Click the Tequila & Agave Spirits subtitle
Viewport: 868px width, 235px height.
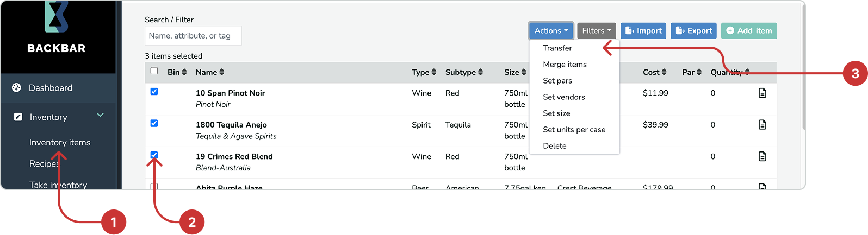(236, 136)
